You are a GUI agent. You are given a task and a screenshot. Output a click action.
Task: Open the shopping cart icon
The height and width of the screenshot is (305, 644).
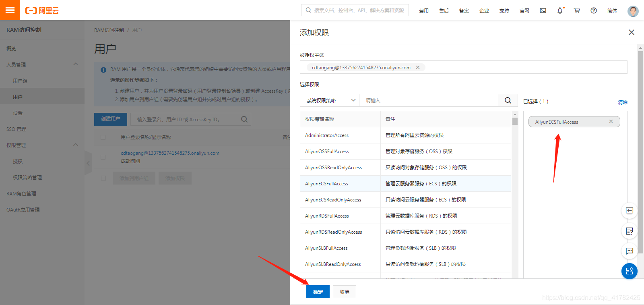click(577, 10)
